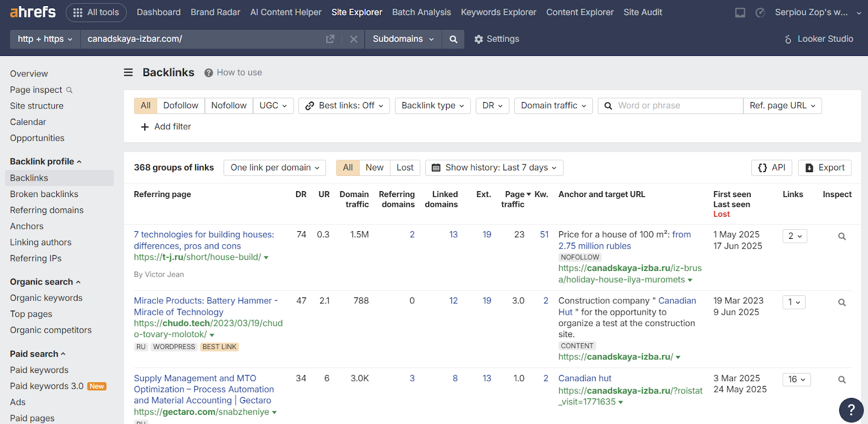Open the display mode monitor icon
The image size is (868, 424).
tap(740, 12)
